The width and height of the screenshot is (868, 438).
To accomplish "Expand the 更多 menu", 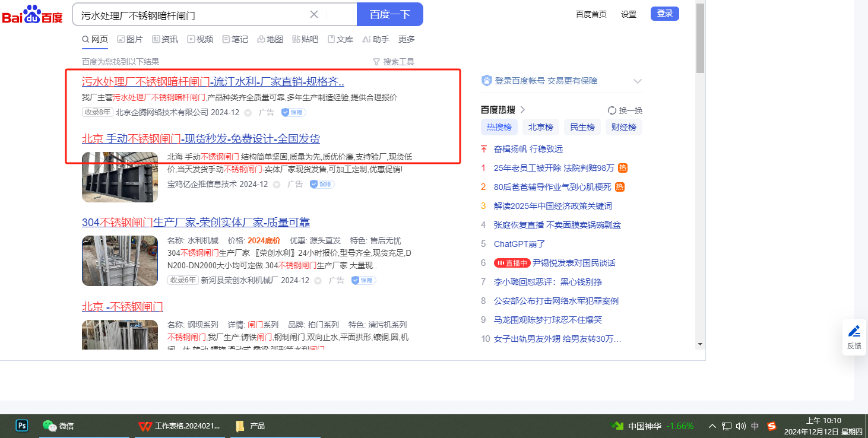I will pos(407,39).
